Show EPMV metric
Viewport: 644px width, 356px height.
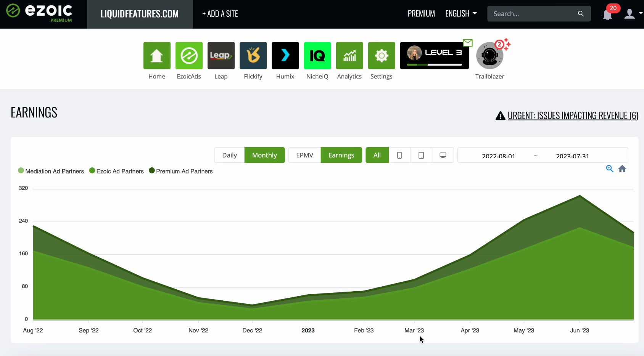tap(304, 155)
